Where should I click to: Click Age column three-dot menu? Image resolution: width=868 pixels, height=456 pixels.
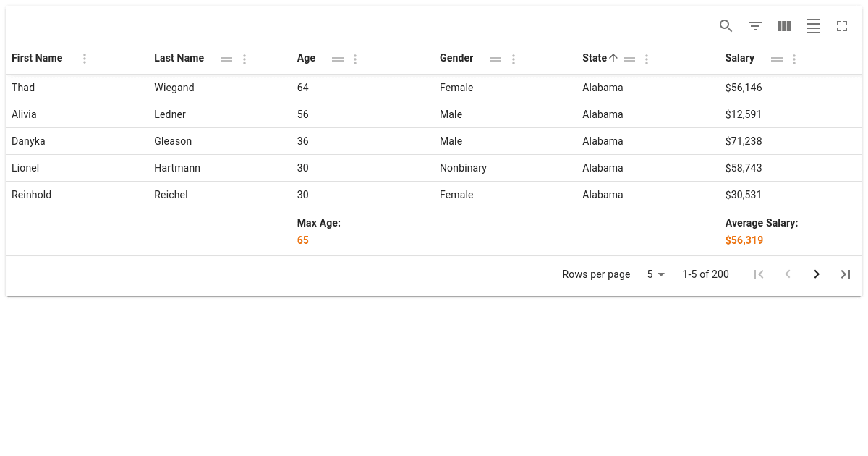(355, 59)
